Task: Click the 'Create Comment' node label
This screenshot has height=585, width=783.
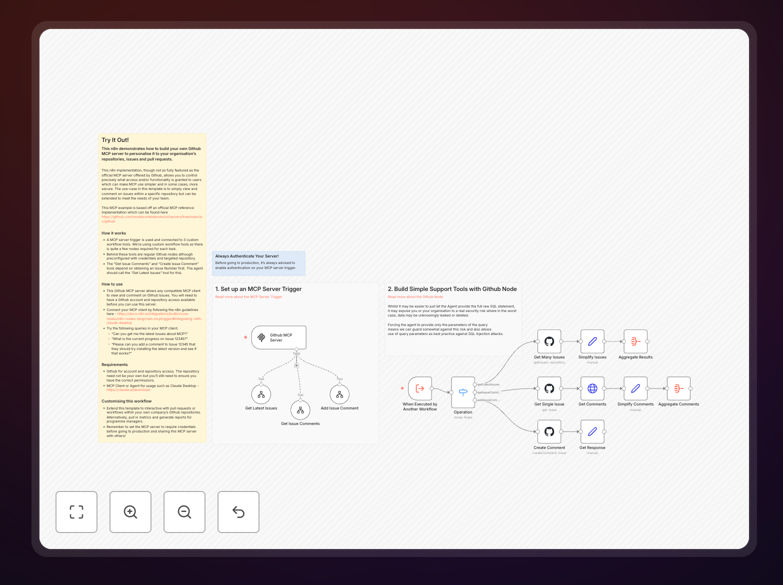Action: pos(549,448)
